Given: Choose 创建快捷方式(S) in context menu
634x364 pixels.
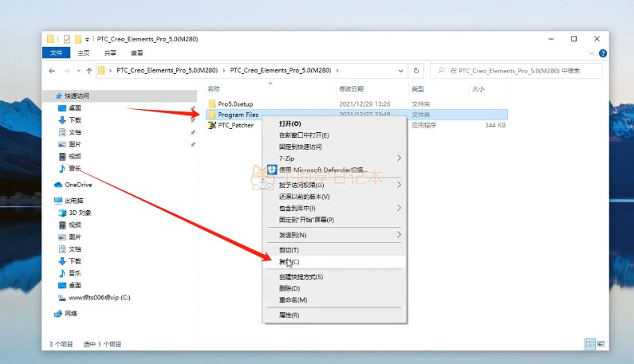Looking at the screenshot, I should [301, 277].
